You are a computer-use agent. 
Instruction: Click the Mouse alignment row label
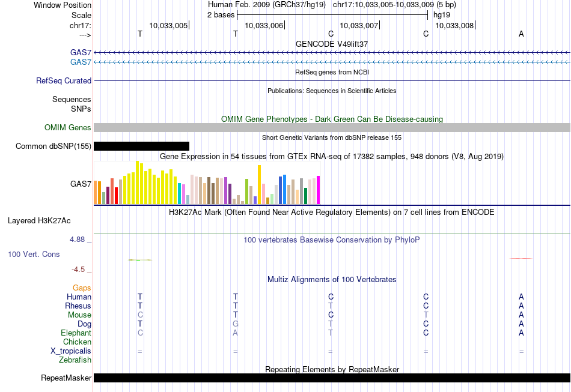point(79,315)
